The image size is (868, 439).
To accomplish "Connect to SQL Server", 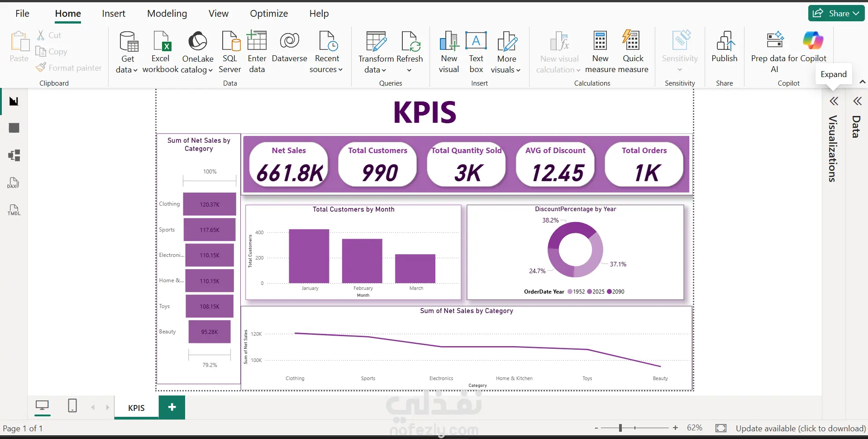I will tap(230, 52).
